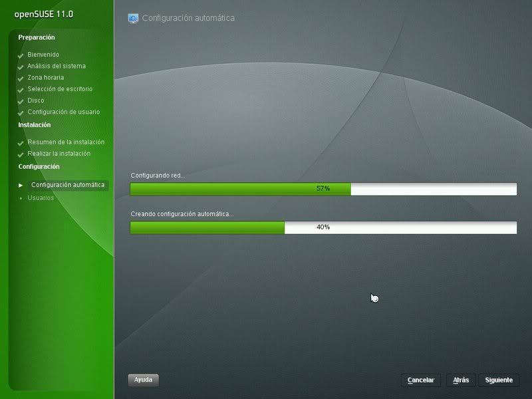
Task: Click the 'Configurando red...' label
Action: click(158, 176)
